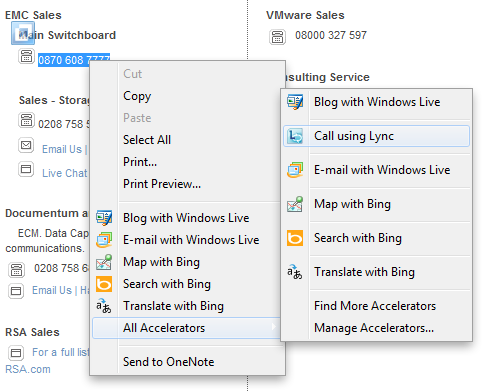Expand the All Accelerators submenu arrow
483x391 pixels.
274,326
